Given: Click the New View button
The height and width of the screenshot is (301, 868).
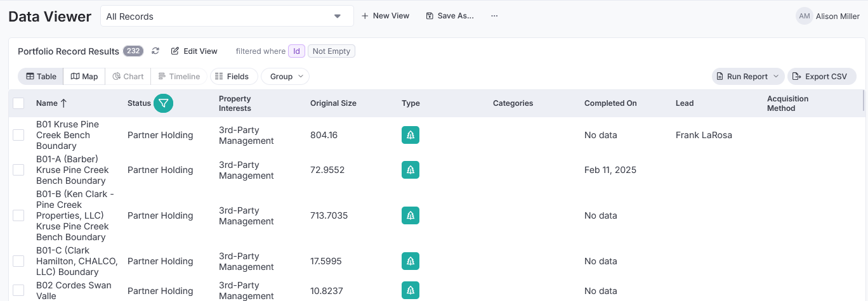Looking at the screenshot, I should pyautogui.click(x=385, y=16).
